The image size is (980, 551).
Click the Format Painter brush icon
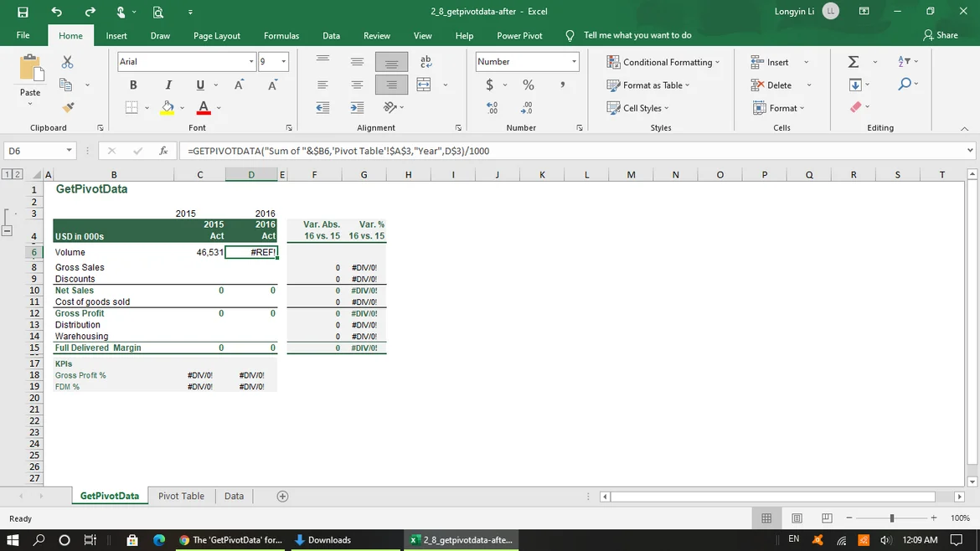click(x=68, y=107)
